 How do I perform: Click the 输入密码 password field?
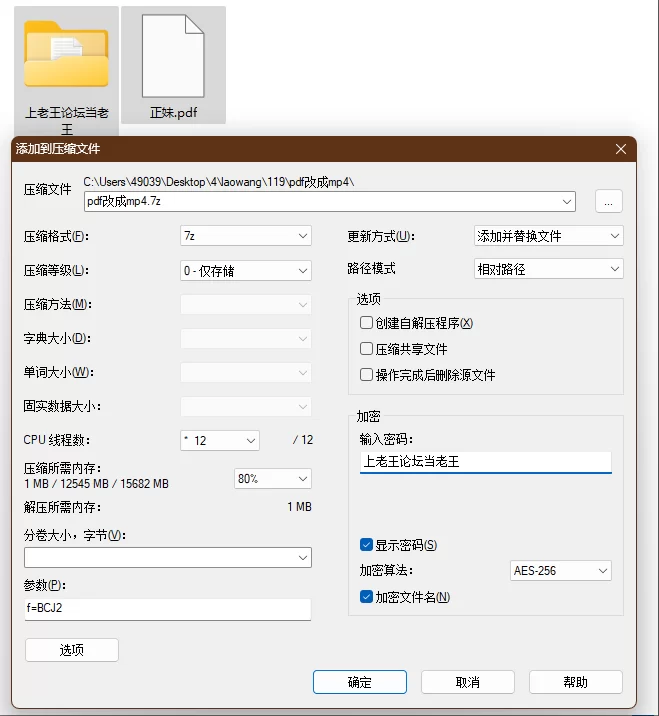coord(485,462)
